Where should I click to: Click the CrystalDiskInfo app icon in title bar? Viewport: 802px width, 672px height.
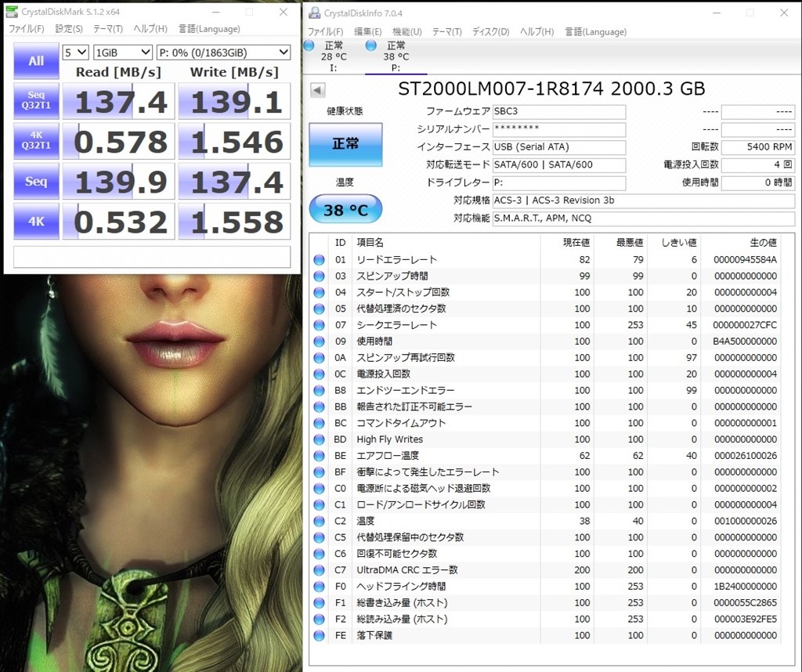click(315, 13)
